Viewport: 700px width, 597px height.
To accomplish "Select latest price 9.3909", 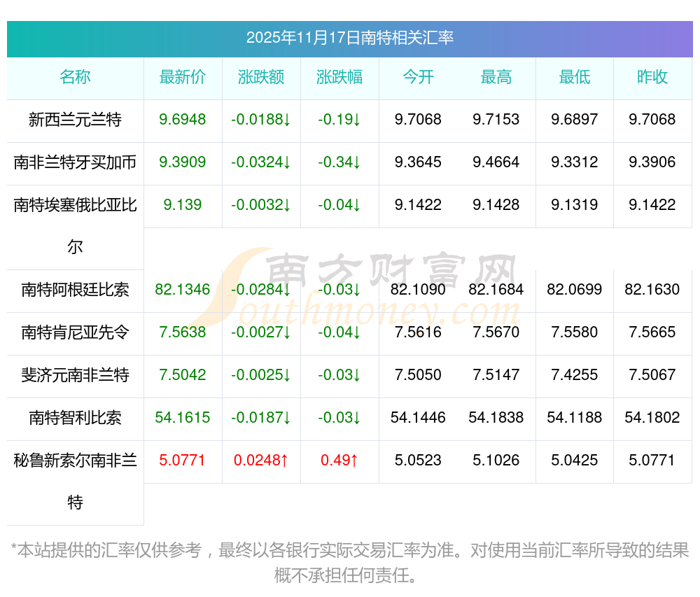I will point(183,162).
